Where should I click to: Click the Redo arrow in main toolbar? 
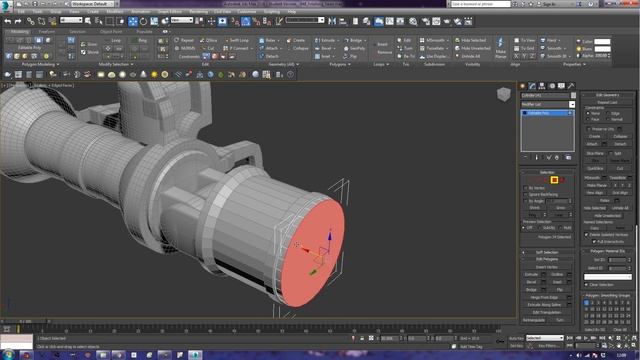click(18, 21)
